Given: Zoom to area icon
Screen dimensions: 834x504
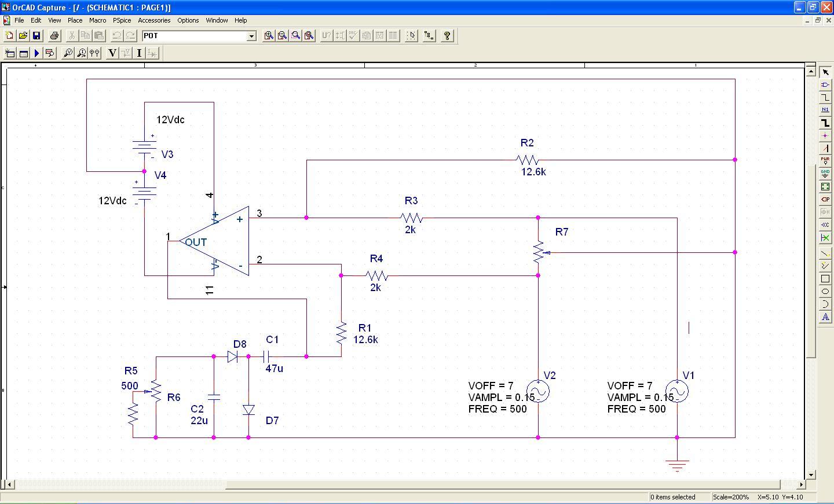Looking at the screenshot, I should click(295, 36).
